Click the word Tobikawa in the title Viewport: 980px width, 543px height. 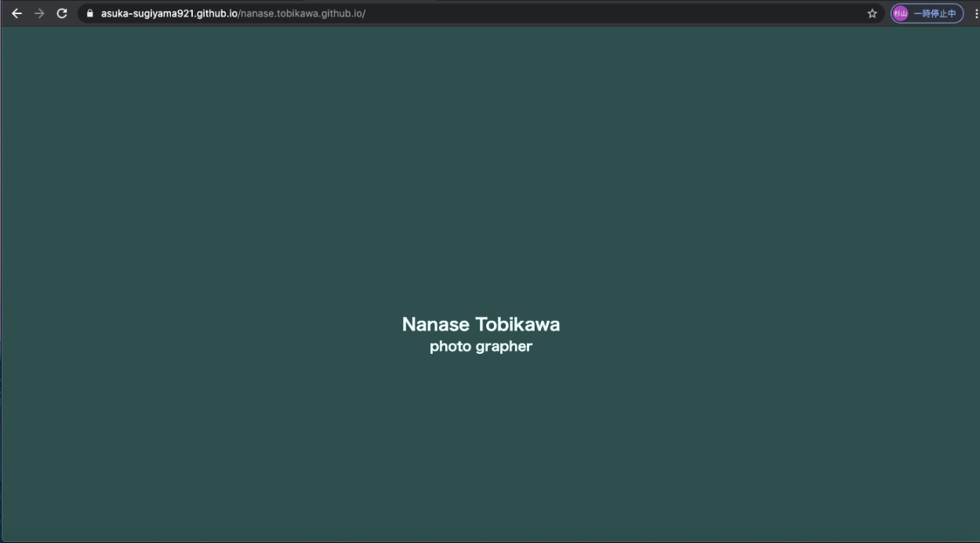pos(517,324)
